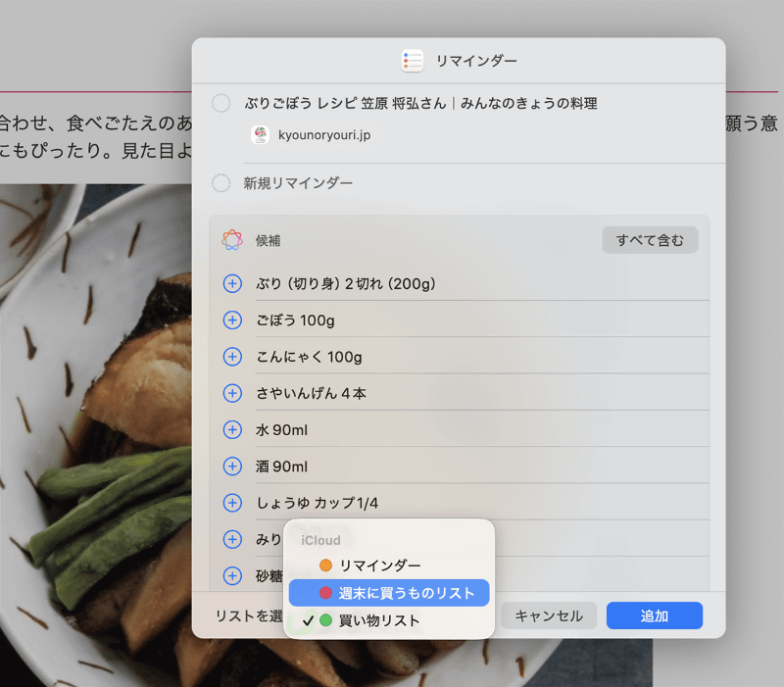Click すべて含む to include all ingredients
Screen dimensions: 784x687
(x=650, y=239)
